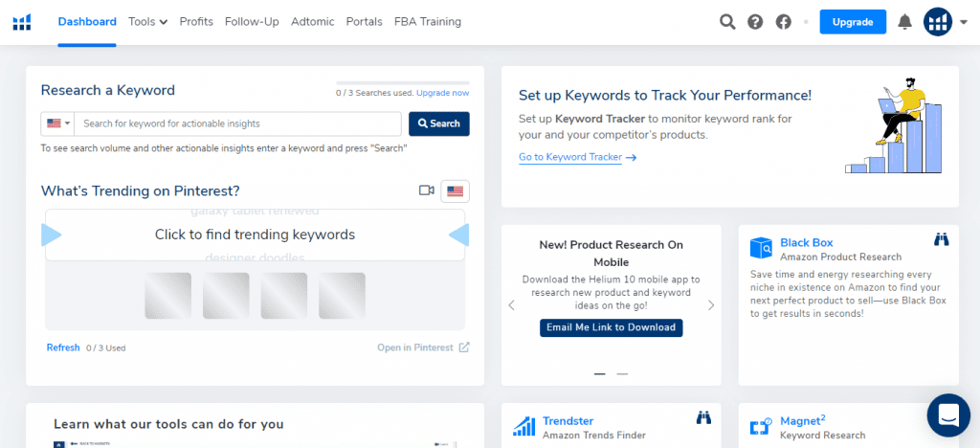Open the account menu dropdown arrow
The image size is (980, 448).
(963, 22)
